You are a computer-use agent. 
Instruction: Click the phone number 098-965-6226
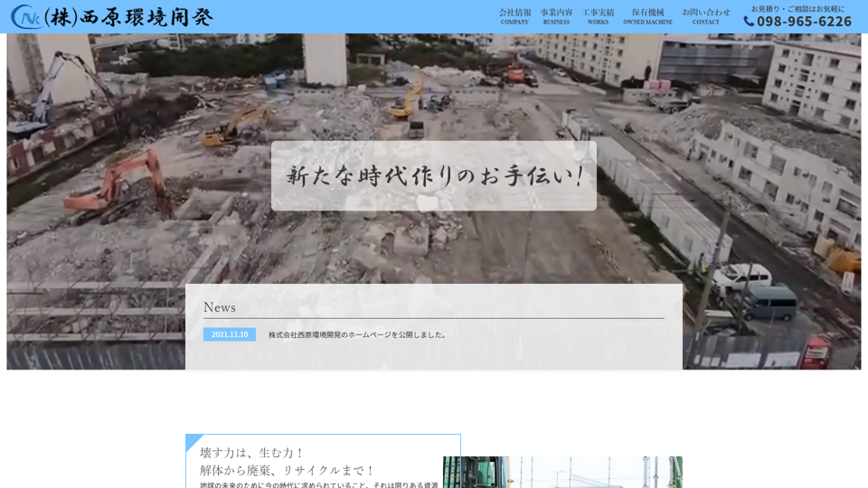pyautogui.click(x=804, y=21)
